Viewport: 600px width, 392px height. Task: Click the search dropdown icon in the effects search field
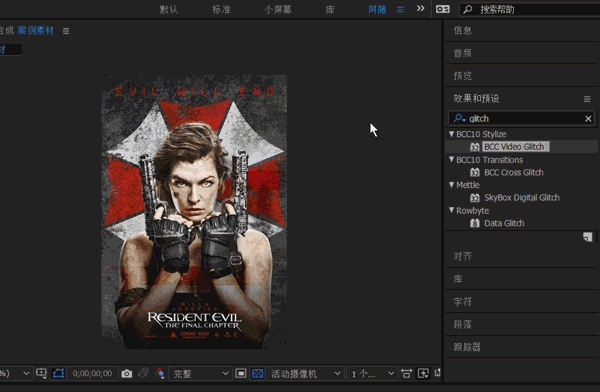[459, 119]
